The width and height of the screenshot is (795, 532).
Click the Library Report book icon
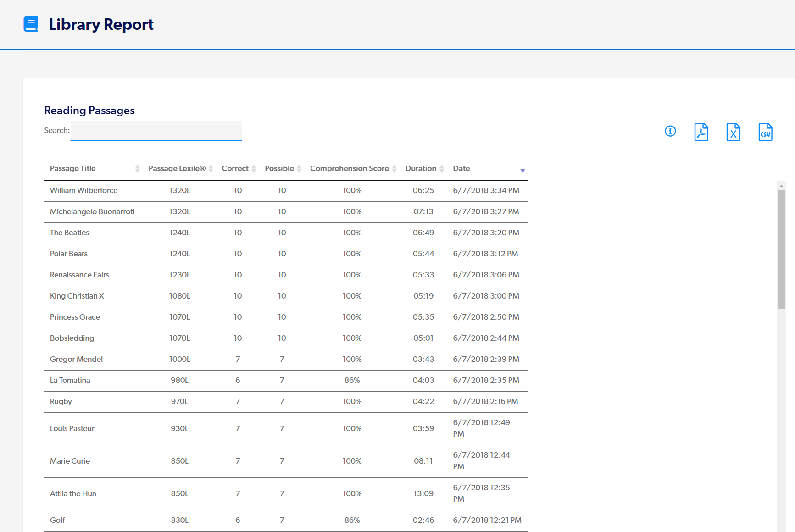pyautogui.click(x=31, y=24)
